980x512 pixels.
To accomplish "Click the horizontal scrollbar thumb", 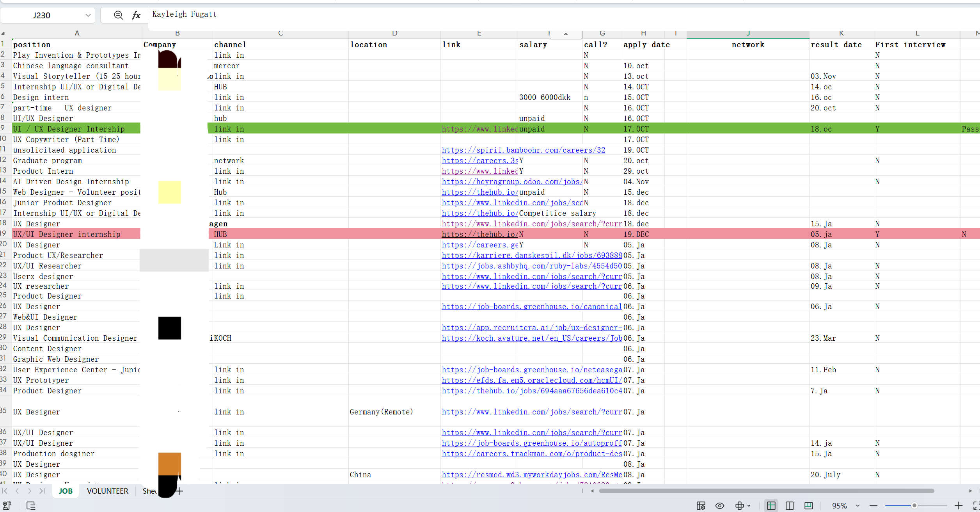I will pos(767,491).
